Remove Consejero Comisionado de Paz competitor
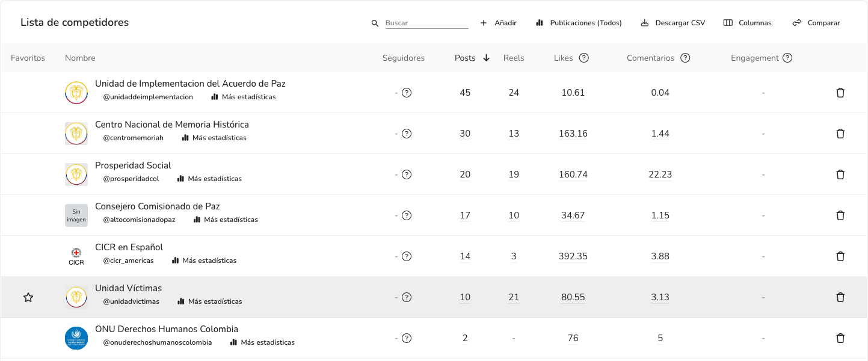Image resolution: width=868 pixels, height=361 pixels. pos(840,215)
